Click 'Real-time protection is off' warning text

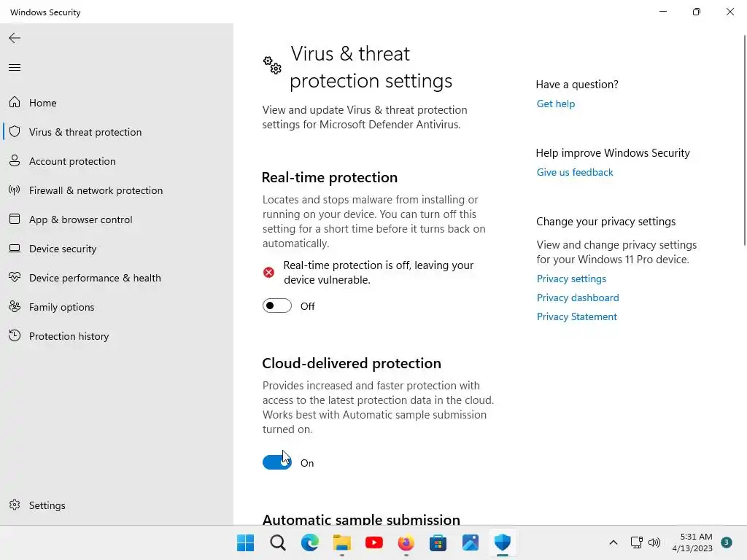[x=379, y=273]
